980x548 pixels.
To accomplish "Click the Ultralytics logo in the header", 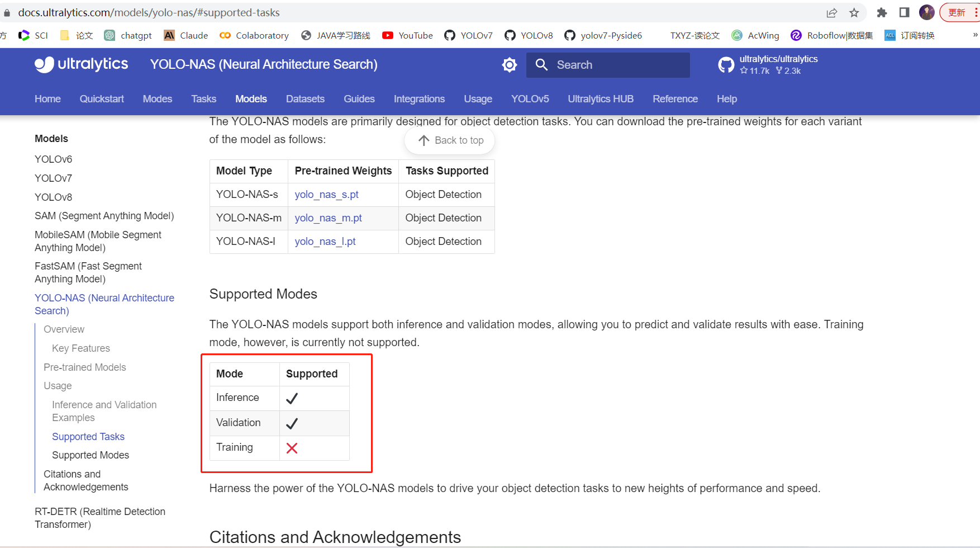I will click(x=80, y=64).
